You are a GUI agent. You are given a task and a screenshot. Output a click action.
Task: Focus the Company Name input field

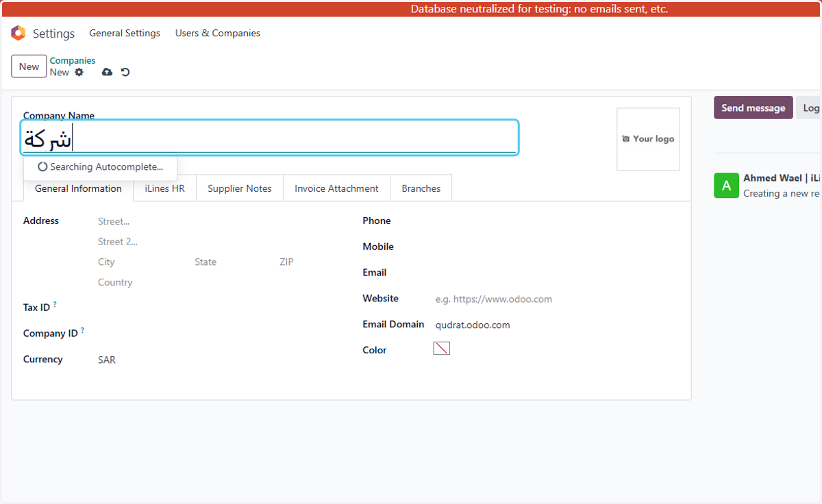click(x=270, y=138)
